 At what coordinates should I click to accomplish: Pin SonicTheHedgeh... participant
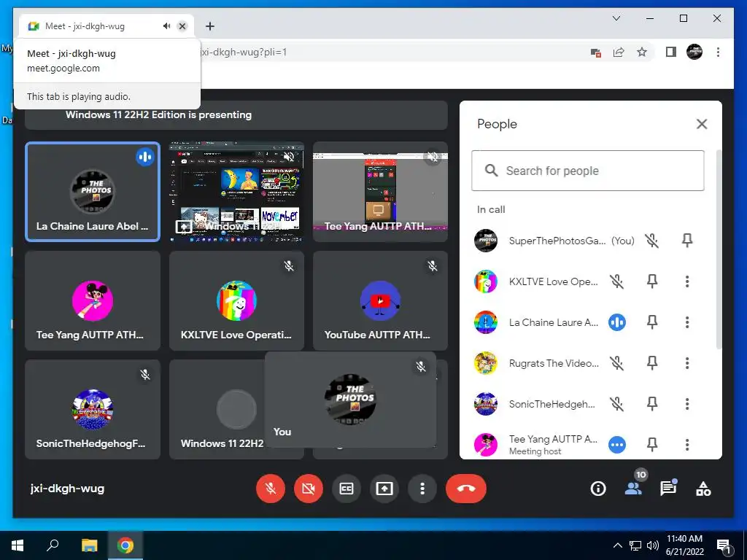[x=652, y=404]
